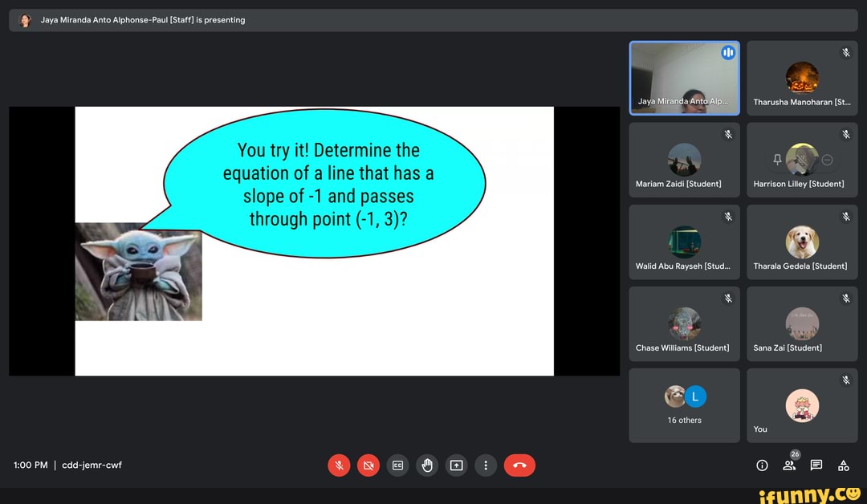Viewport: 867px width, 504px height.
Task: Unmute the microphone in the call controls
Action: [x=339, y=465]
